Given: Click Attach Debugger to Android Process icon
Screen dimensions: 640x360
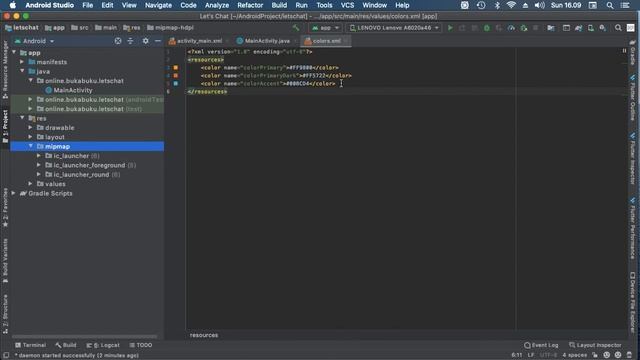Looking at the screenshot, I should [524, 28].
